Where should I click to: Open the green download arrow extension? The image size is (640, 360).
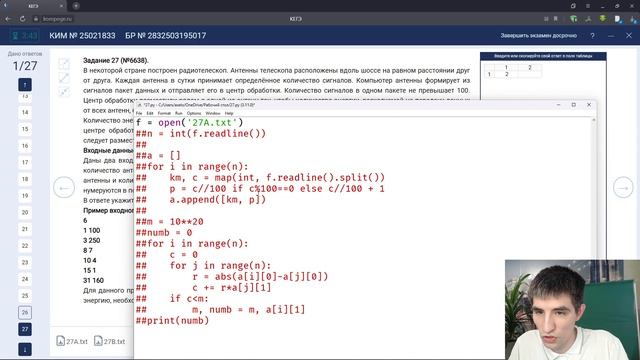(603, 19)
